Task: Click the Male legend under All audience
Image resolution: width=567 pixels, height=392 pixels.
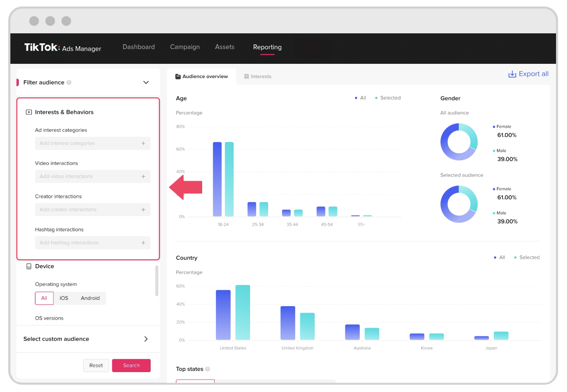Action: (499, 151)
